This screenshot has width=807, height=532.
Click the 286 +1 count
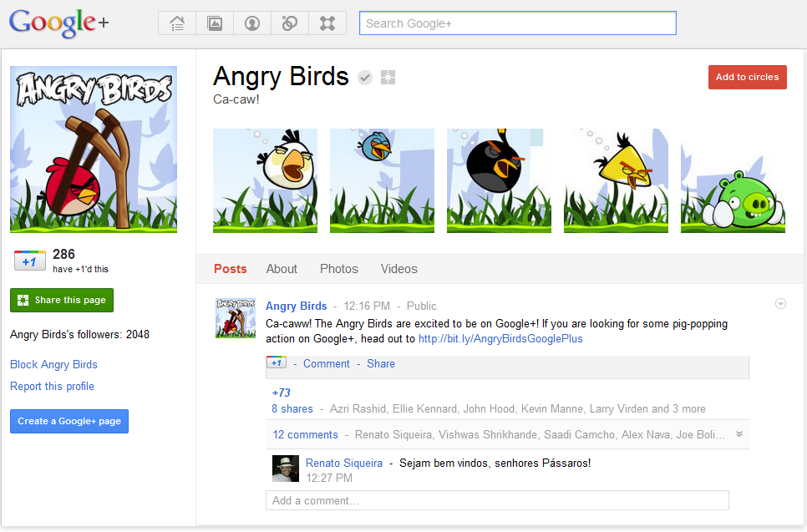(x=63, y=254)
